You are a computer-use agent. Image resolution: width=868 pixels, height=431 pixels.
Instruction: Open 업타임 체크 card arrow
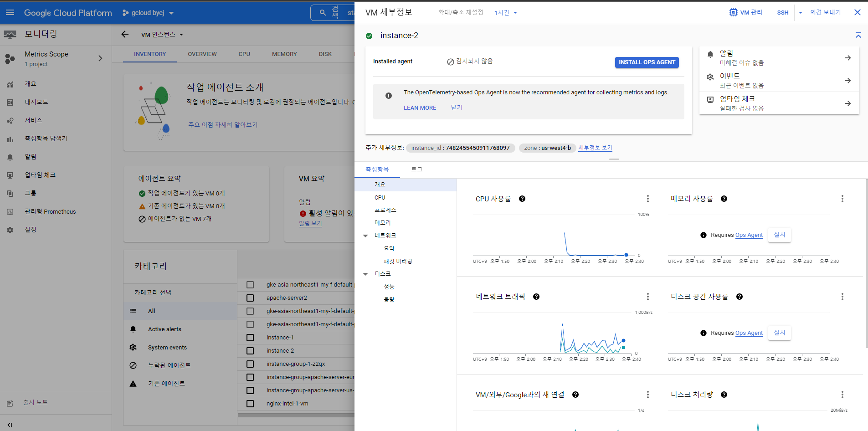click(x=847, y=103)
